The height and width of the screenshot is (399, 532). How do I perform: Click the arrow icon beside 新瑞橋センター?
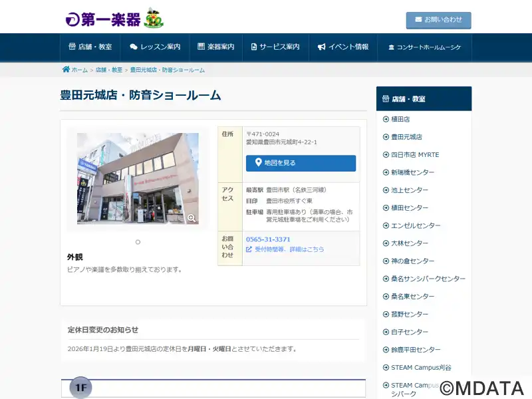click(386, 172)
